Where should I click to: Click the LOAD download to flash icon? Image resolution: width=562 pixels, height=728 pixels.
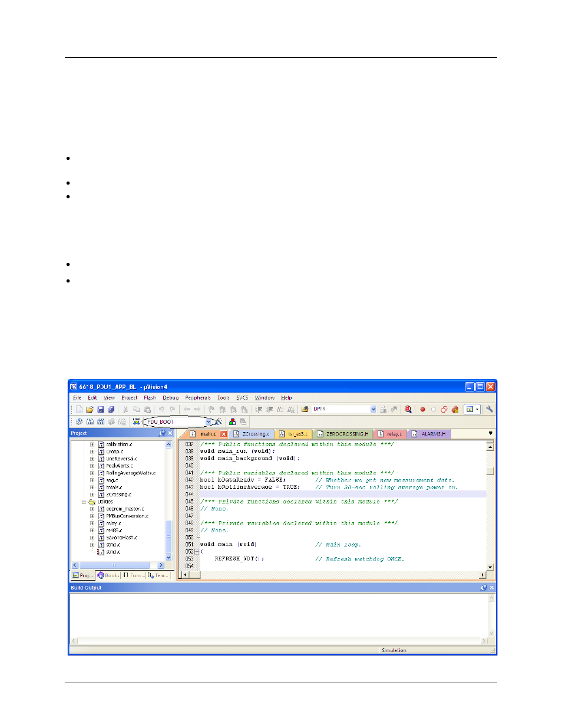[x=137, y=421]
